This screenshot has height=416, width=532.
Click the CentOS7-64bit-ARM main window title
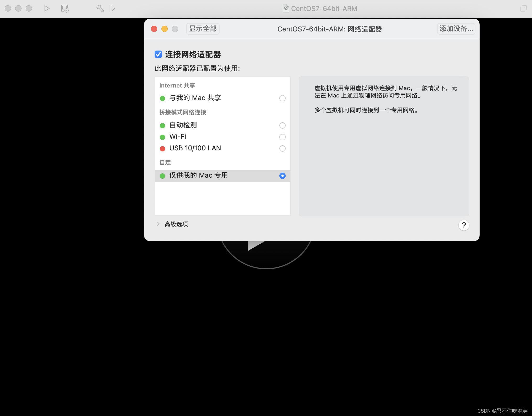click(324, 9)
